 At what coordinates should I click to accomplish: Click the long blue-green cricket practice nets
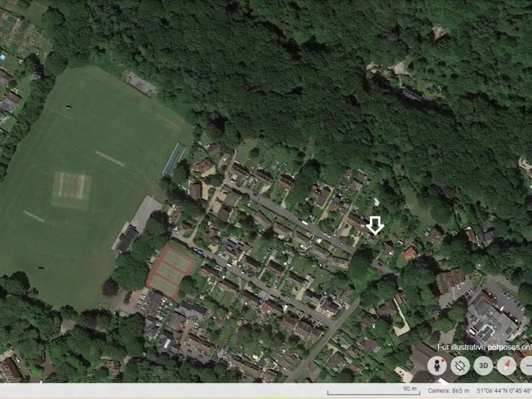click(x=174, y=160)
